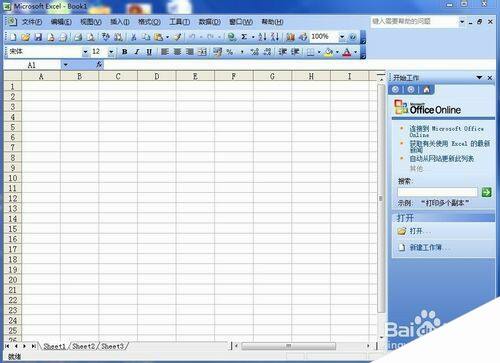The width and height of the screenshot is (500, 363).
Task: Click the Open folder toolbar icon
Action: coord(26,37)
